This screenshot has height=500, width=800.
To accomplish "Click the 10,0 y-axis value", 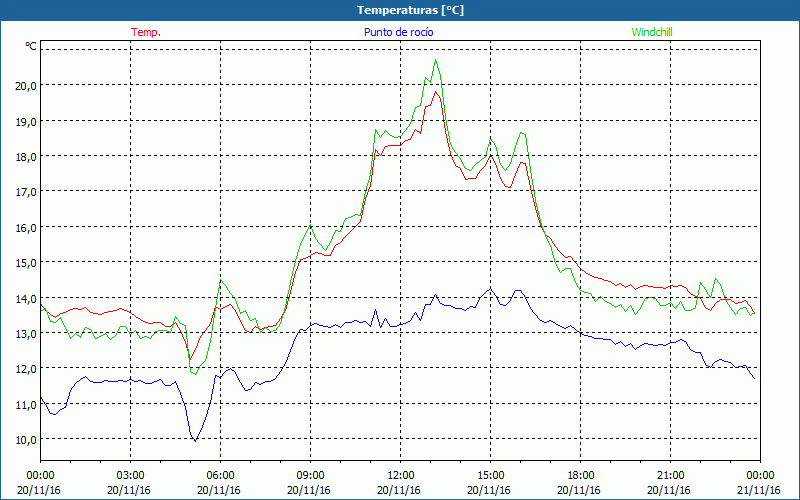I will coord(26,440).
